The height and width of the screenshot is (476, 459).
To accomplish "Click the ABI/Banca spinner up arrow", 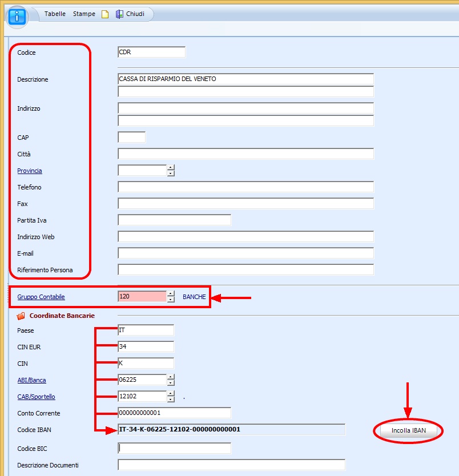I will pos(171,377).
